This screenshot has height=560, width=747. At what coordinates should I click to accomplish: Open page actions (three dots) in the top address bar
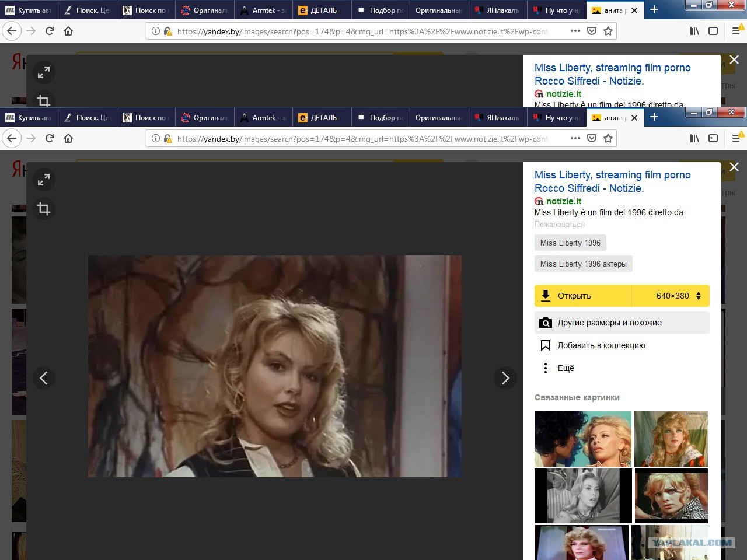pyautogui.click(x=575, y=31)
